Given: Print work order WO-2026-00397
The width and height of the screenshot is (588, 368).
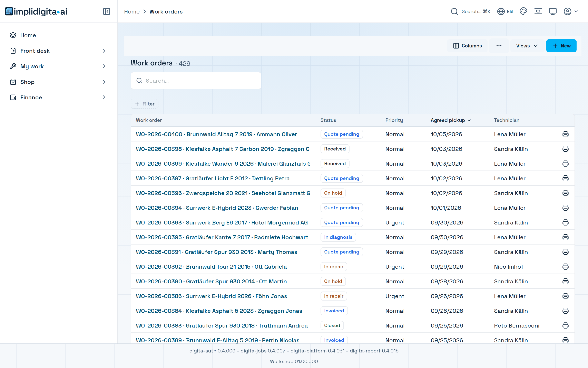Looking at the screenshot, I should pos(565,178).
